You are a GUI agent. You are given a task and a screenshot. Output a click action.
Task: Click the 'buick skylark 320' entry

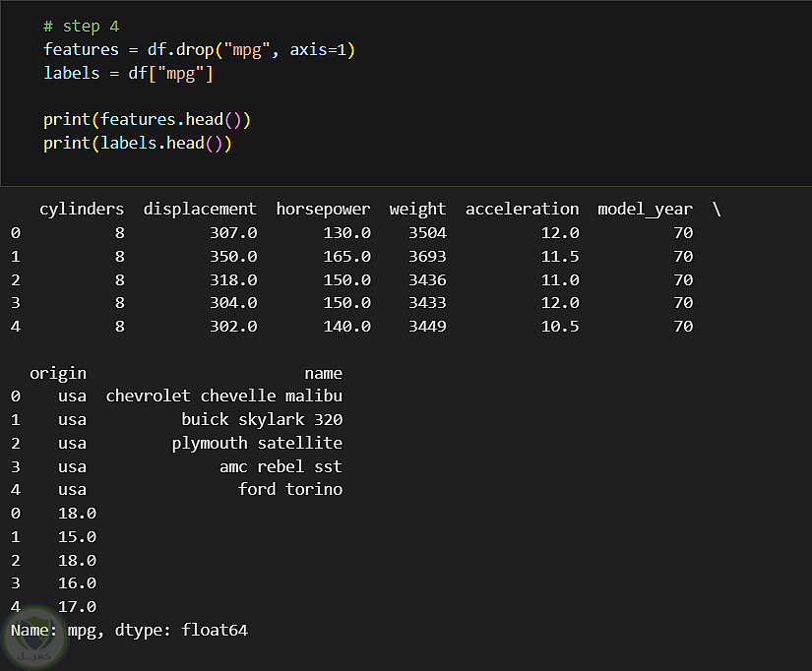click(x=261, y=420)
